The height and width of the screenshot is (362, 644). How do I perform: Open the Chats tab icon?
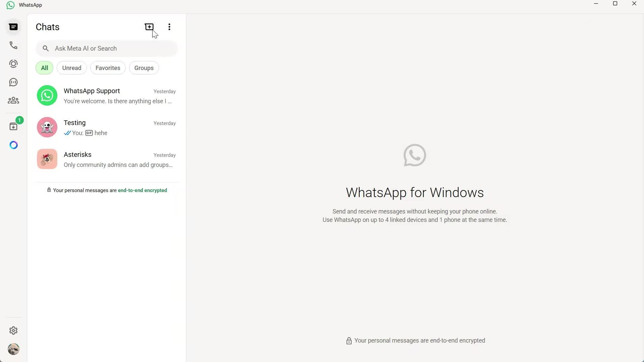pyautogui.click(x=13, y=27)
